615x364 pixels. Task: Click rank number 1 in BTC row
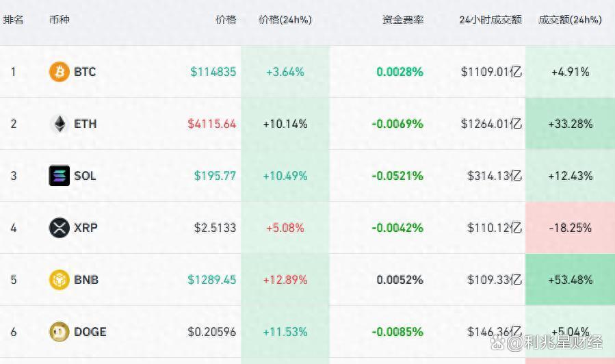coord(13,72)
